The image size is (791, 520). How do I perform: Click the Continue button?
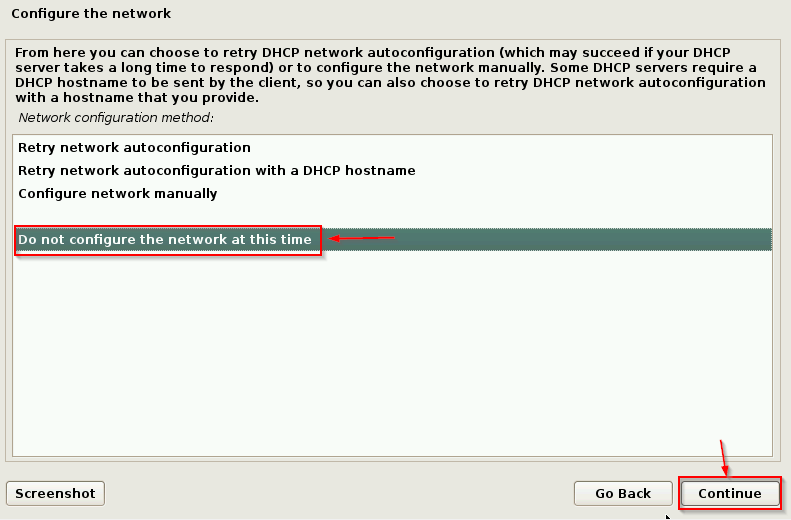[729, 493]
